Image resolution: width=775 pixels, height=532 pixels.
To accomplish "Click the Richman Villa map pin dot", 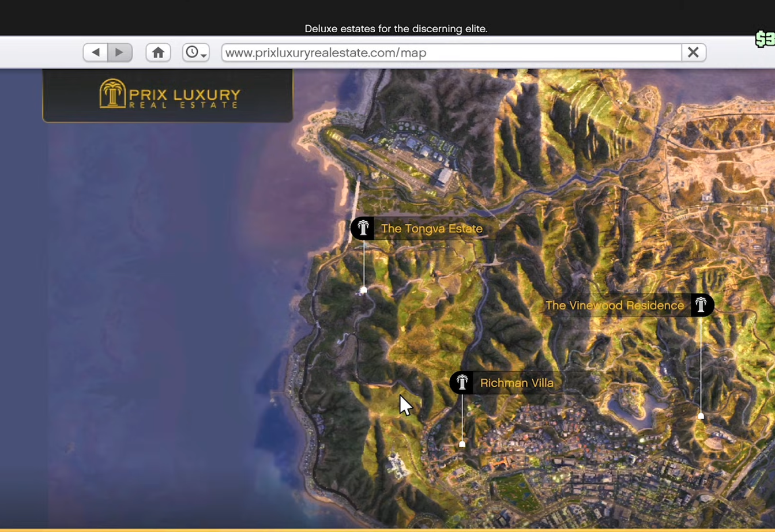I will pyautogui.click(x=462, y=444).
